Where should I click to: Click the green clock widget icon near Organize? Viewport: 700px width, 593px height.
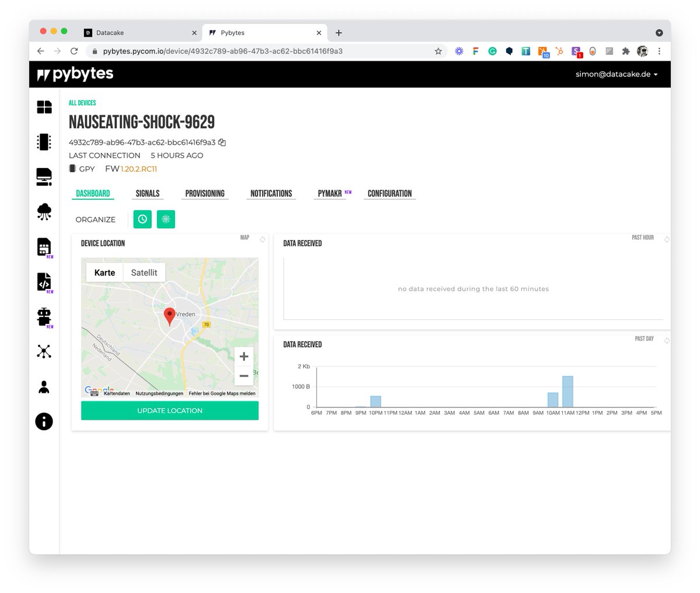(142, 219)
